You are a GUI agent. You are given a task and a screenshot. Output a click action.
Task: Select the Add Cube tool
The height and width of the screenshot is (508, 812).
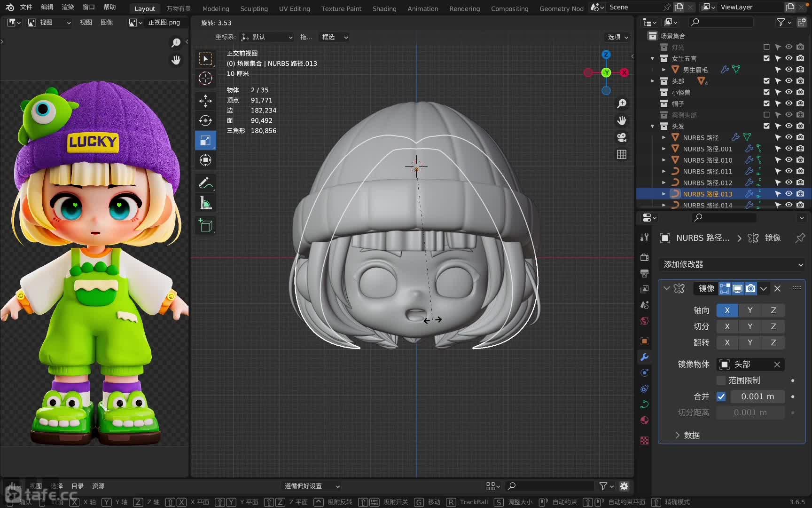[x=205, y=225]
